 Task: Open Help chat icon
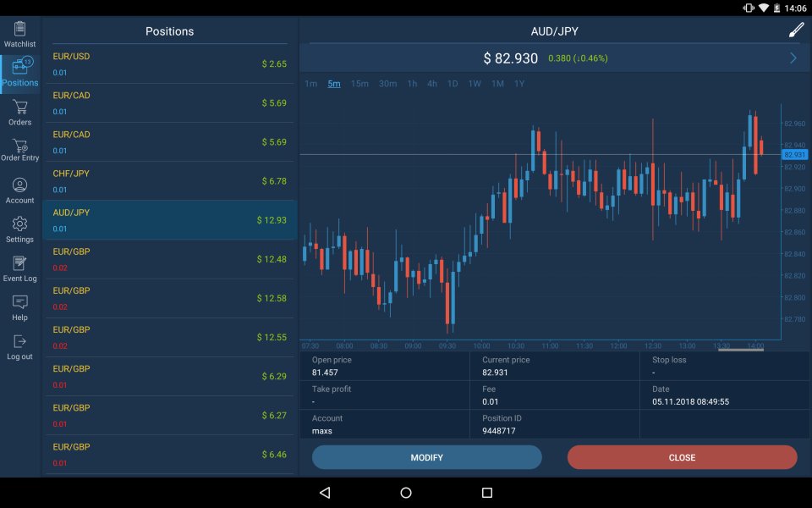pyautogui.click(x=19, y=302)
